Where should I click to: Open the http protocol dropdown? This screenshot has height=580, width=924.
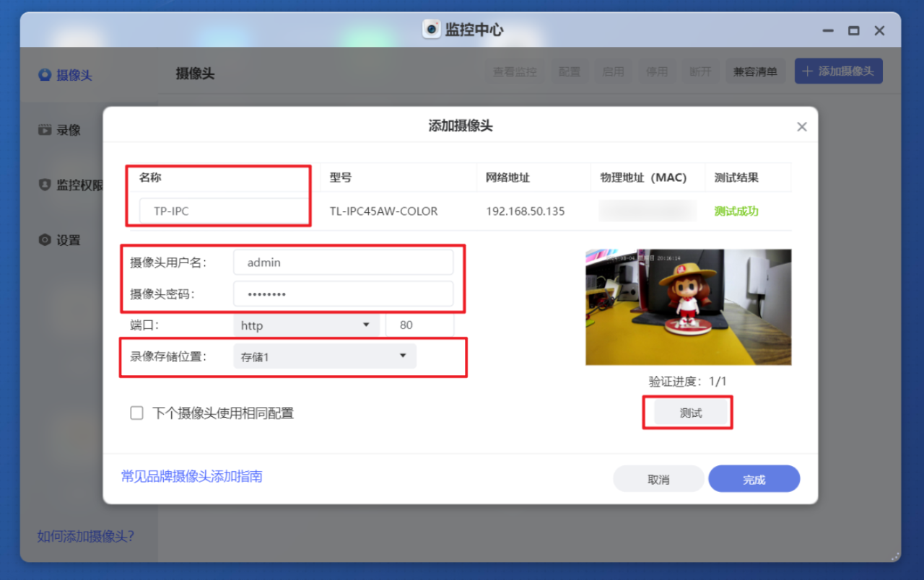click(306, 325)
